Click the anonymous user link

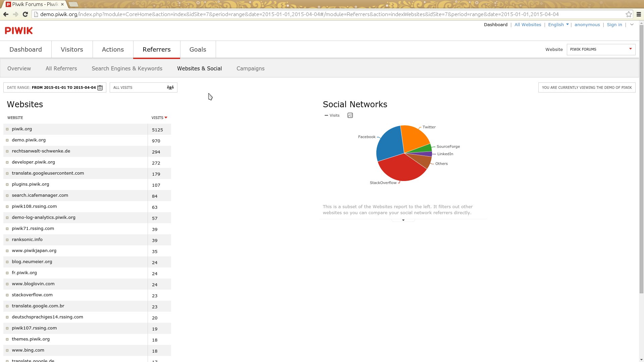coord(587,24)
